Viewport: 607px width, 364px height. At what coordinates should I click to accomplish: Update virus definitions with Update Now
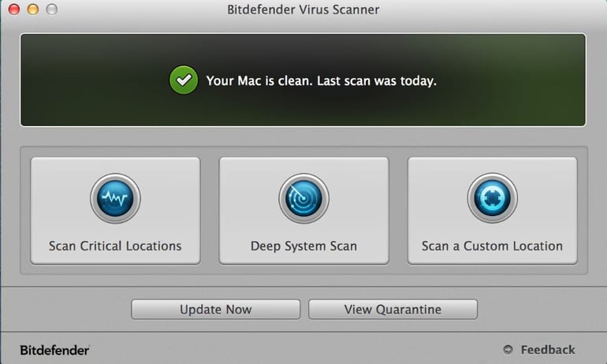(216, 309)
